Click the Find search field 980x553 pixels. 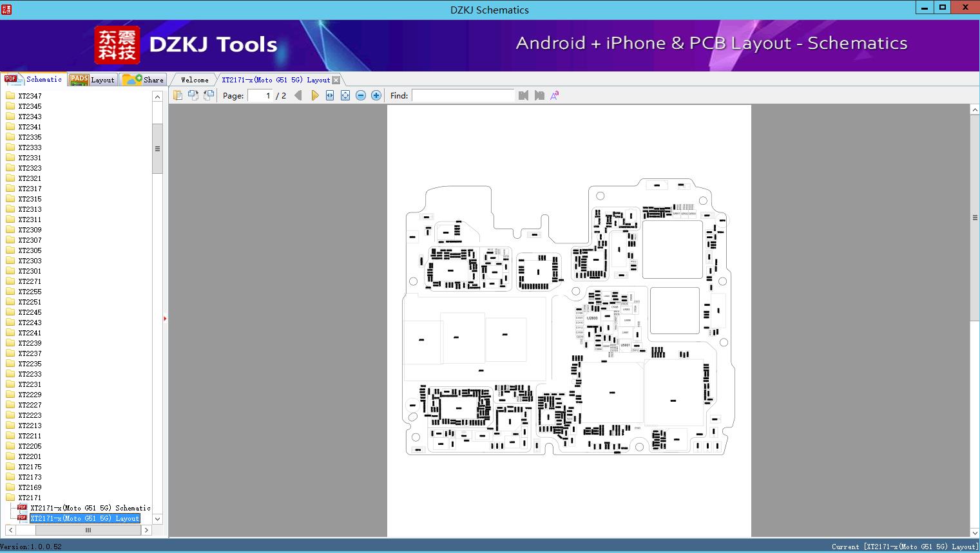click(x=463, y=95)
